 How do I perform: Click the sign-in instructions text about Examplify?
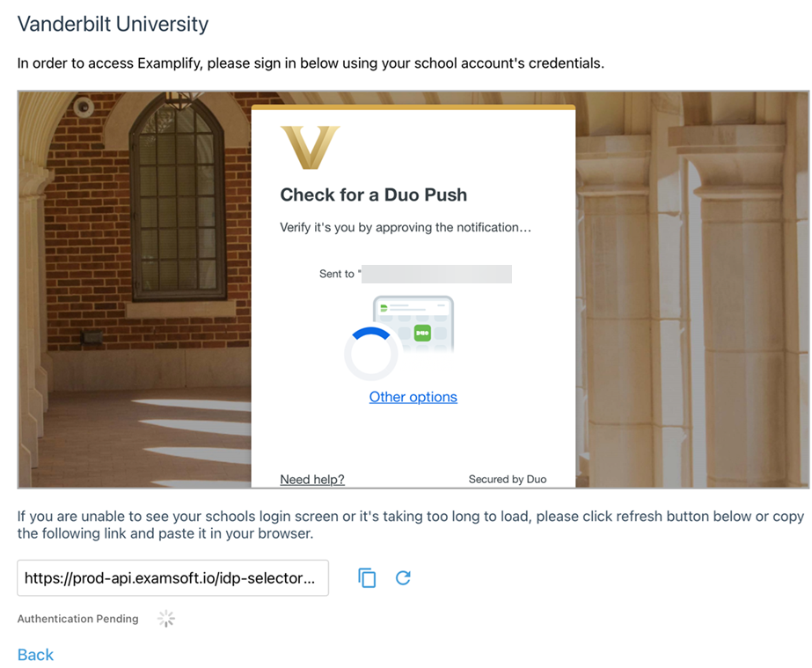pos(311,63)
